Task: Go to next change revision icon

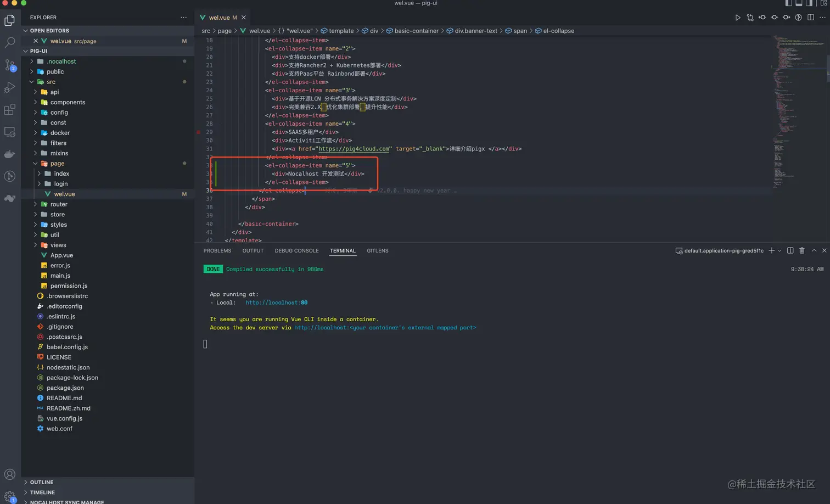Action: tap(786, 18)
